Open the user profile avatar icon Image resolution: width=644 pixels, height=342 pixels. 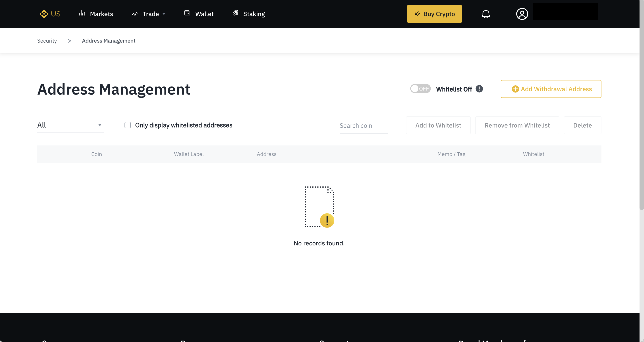[x=522, y=14]
